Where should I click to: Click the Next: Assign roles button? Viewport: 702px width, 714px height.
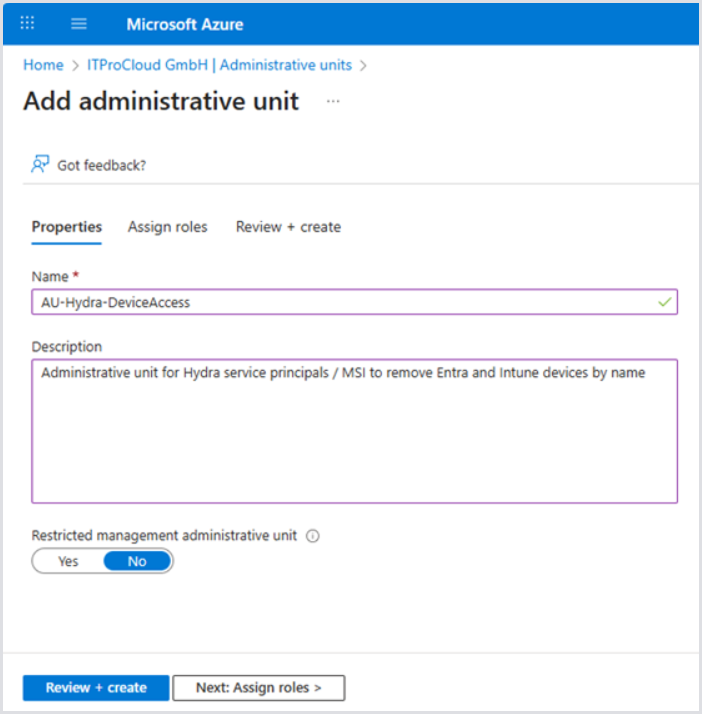tap(258, 688)
